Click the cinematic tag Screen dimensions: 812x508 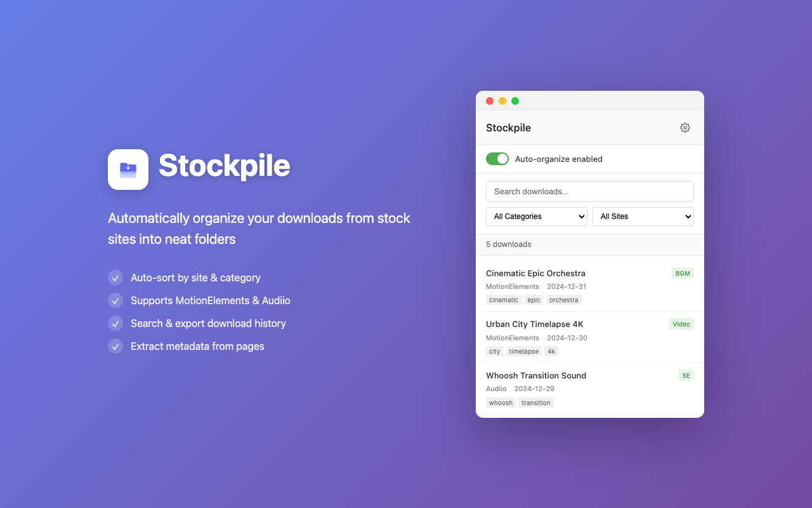504,300
